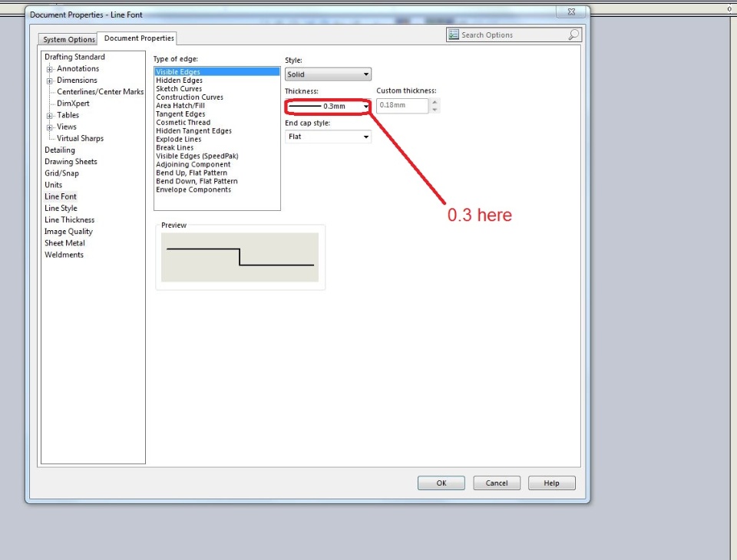The width and height of the screenshot is (737, 560).
Task: Select Line Font in the tree
Action: point(60,196)
